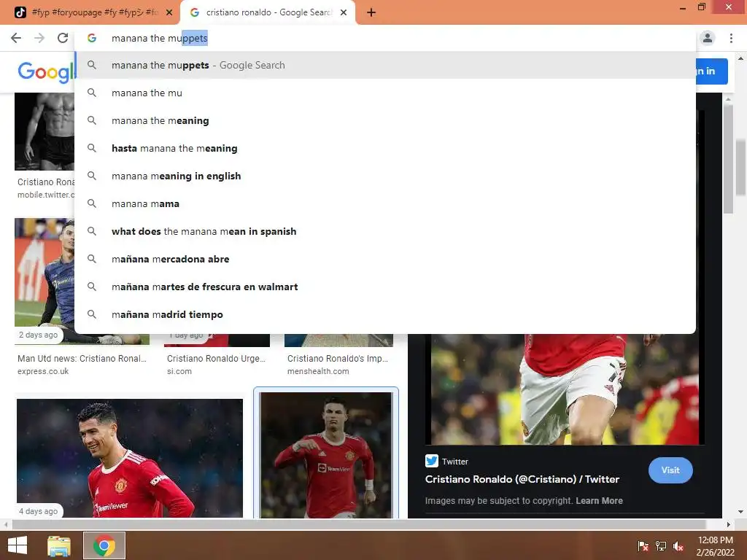Click the address bar with manana text
This screenshot has width=747, height=560.
coord(385,38)
